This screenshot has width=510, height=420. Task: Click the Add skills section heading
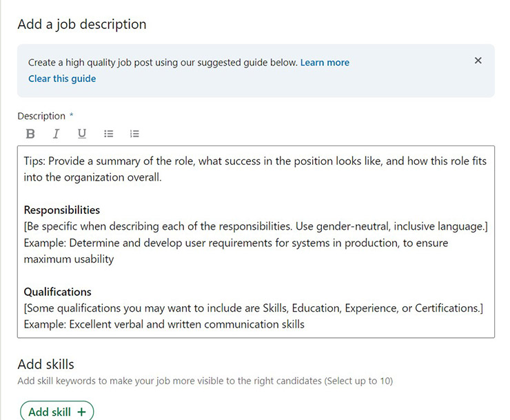[x=46, y=364]
